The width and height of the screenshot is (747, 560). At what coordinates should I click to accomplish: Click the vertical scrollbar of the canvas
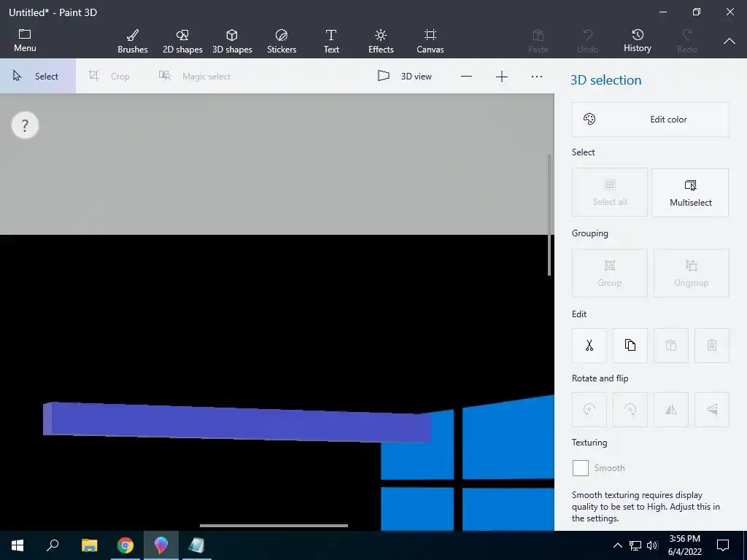click(x=549, y=215)
